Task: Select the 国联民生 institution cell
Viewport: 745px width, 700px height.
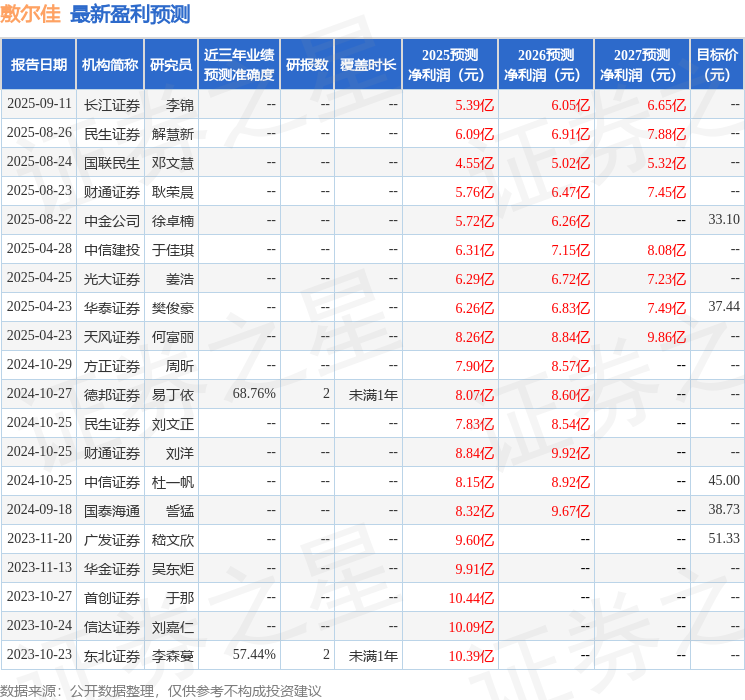Action: pyautogui.click(x=112, y=163)
